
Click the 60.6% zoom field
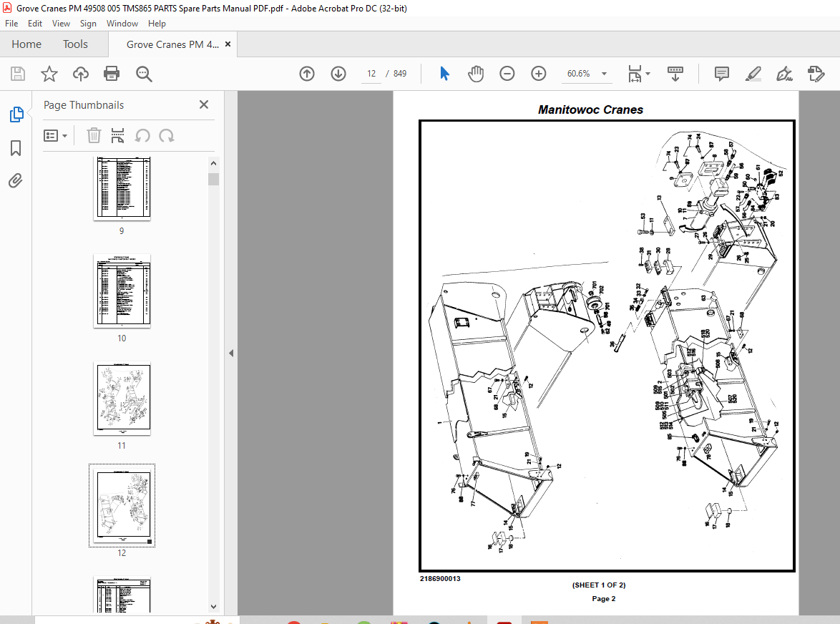(x=579, y=74)
